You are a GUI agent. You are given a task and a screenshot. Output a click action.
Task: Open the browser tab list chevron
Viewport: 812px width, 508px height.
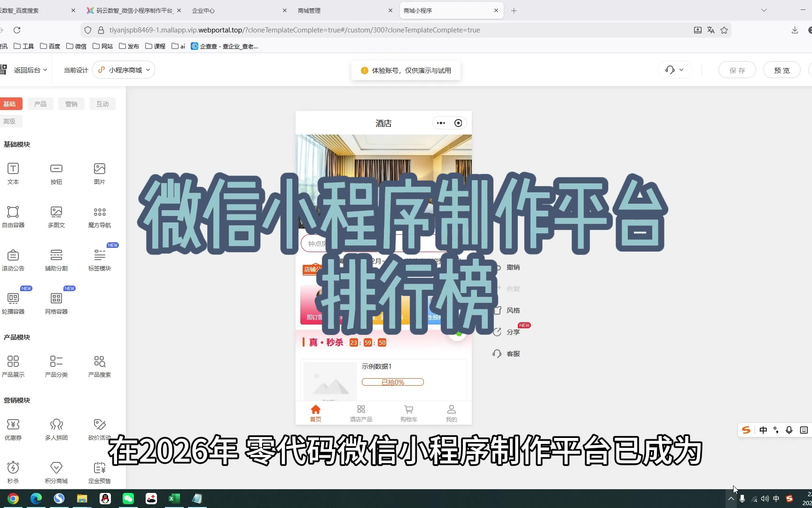click(764, 10)
